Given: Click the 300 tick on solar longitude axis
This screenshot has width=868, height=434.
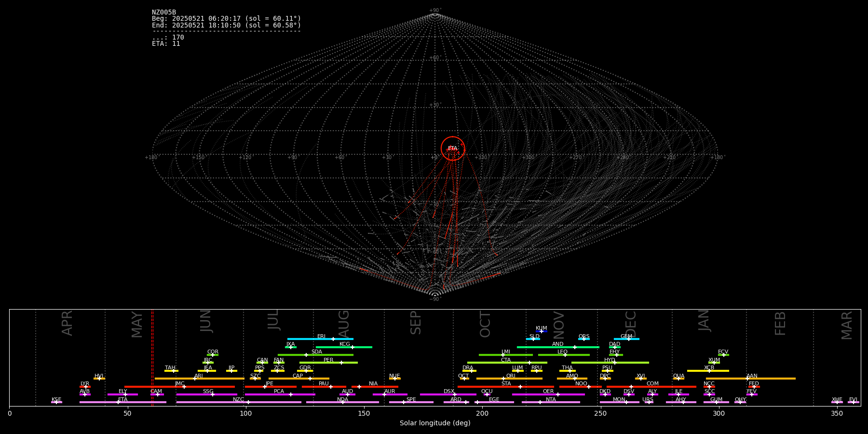Looking at the screenshot, I should pos(719,413).
